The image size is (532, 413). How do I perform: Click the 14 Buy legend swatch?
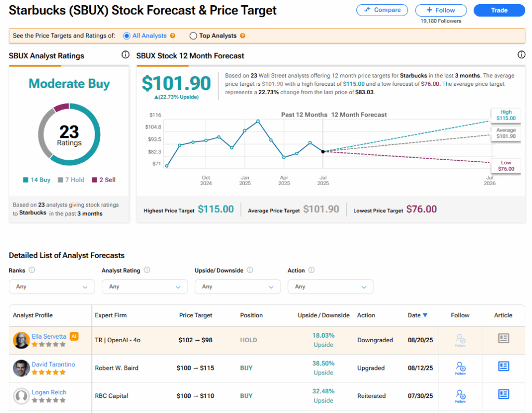(x=25, y=180)
